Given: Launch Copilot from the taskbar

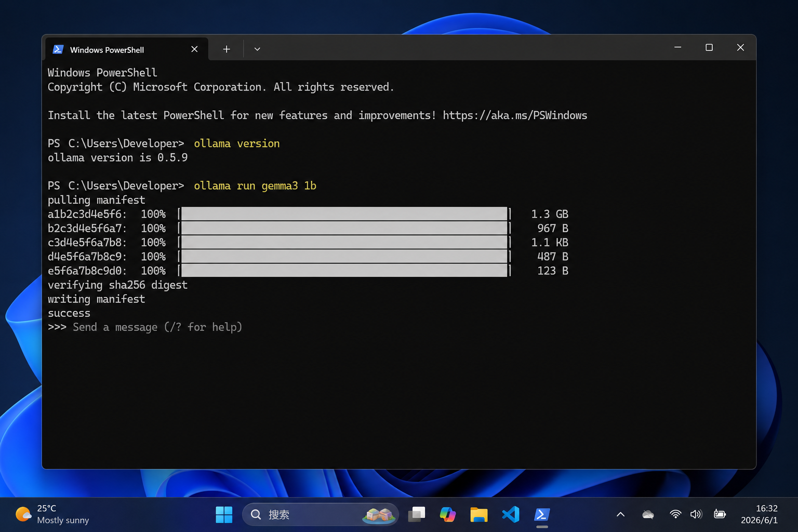Looking at the screenshot, I should pos(448,514).
